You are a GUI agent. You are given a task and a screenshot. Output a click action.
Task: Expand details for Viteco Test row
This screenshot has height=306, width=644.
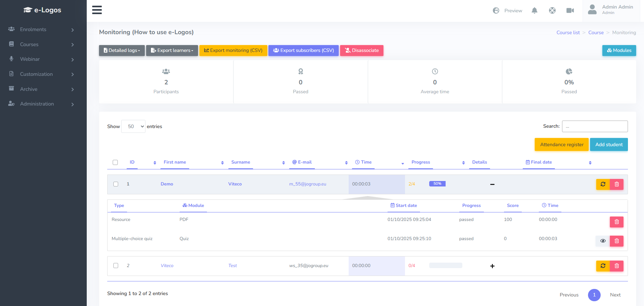(x=492, y=266)
